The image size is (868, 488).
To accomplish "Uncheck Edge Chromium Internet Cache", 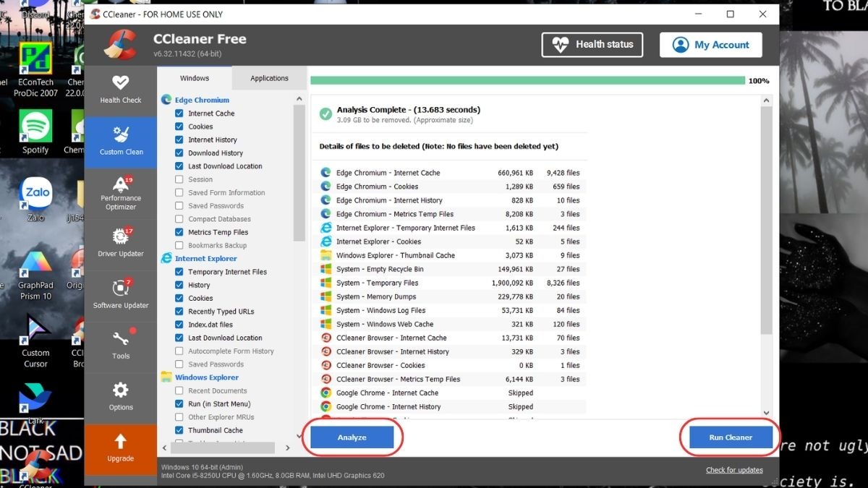I will tap(179, 114).
